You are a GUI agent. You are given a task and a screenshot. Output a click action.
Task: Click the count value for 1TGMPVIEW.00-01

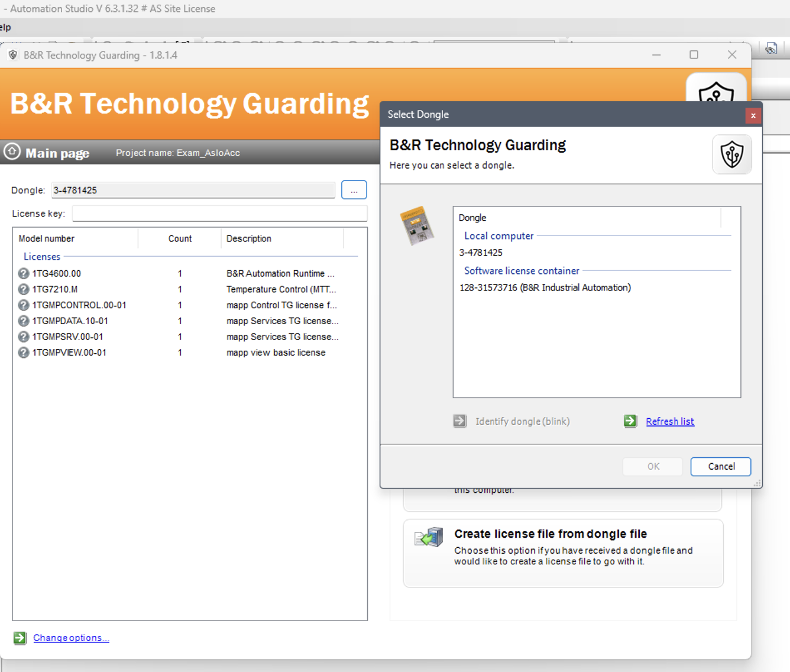tap(180, 353)
